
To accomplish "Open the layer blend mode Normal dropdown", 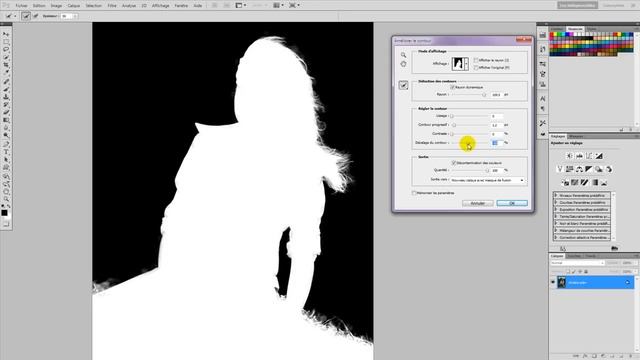I will click(577, 263).
